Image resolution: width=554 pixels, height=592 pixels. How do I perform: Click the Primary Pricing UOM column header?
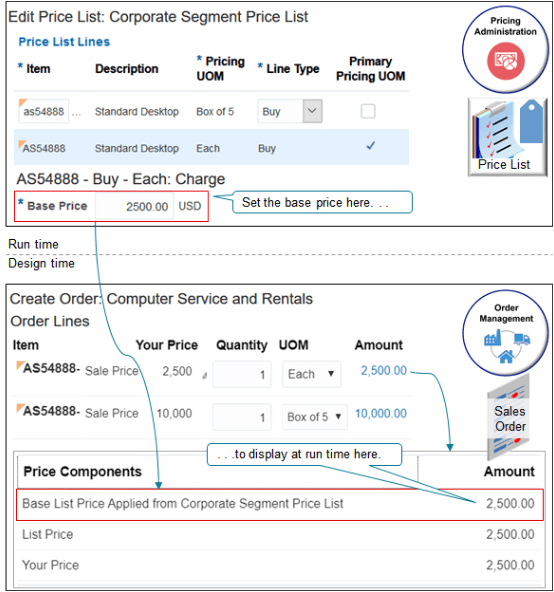click(370, 68)
